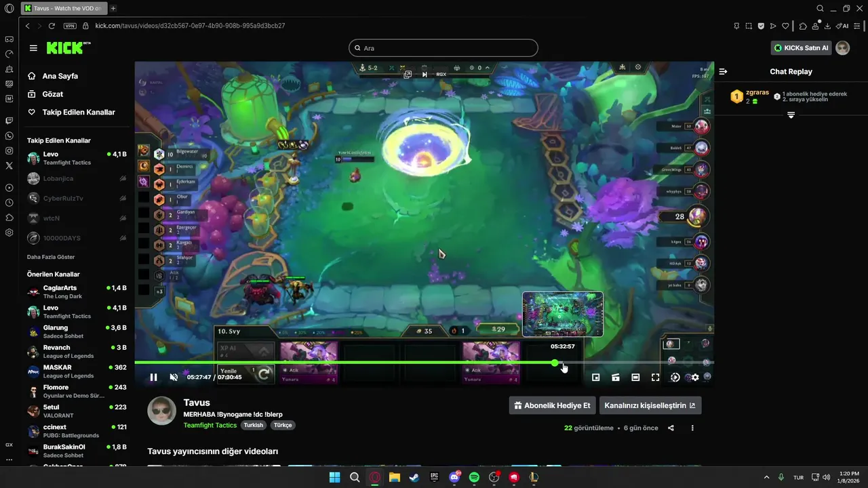Screen dimensions: 868x488
Task: Enter fullscreen video mode
Action: pos(655,378)
